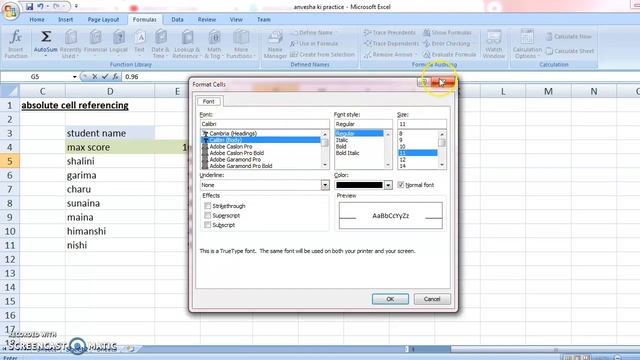Click the black font color swatch
This screenshot has width=640, height=360.
[x=359, y=185]
